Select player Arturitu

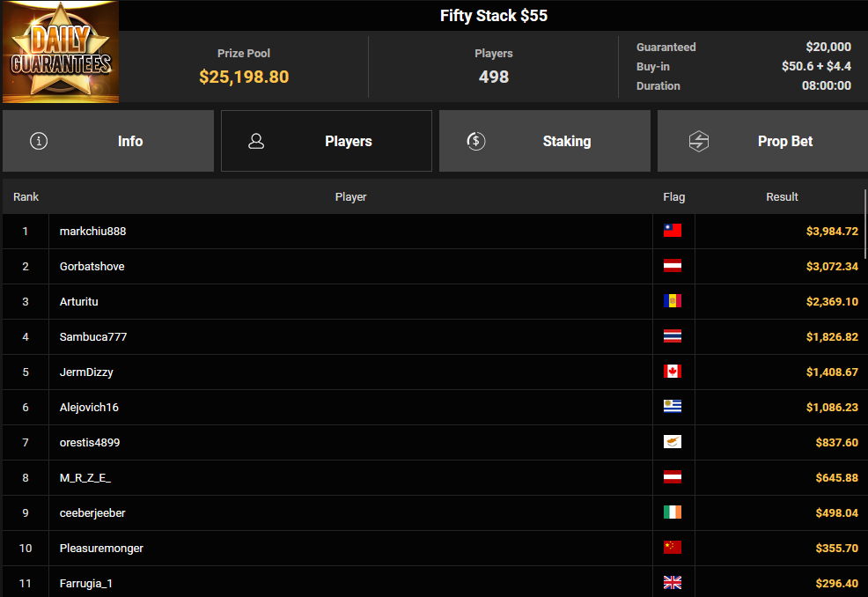pyautogui.click(x=78, y=302)
